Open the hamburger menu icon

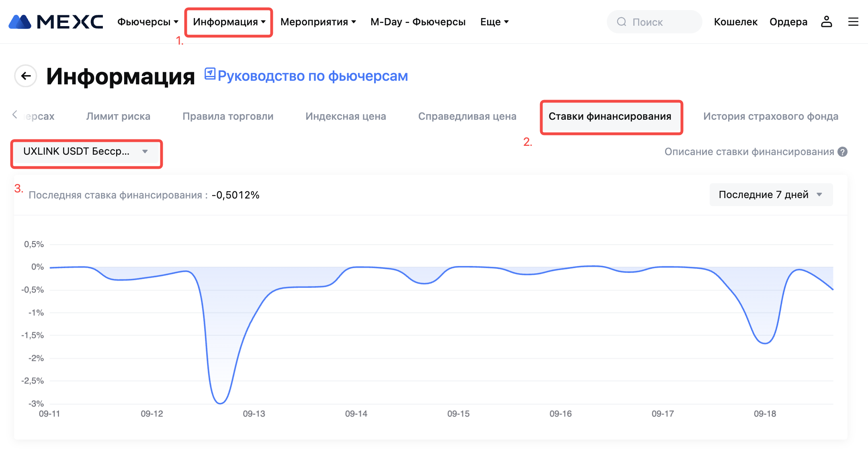[853, 22]
